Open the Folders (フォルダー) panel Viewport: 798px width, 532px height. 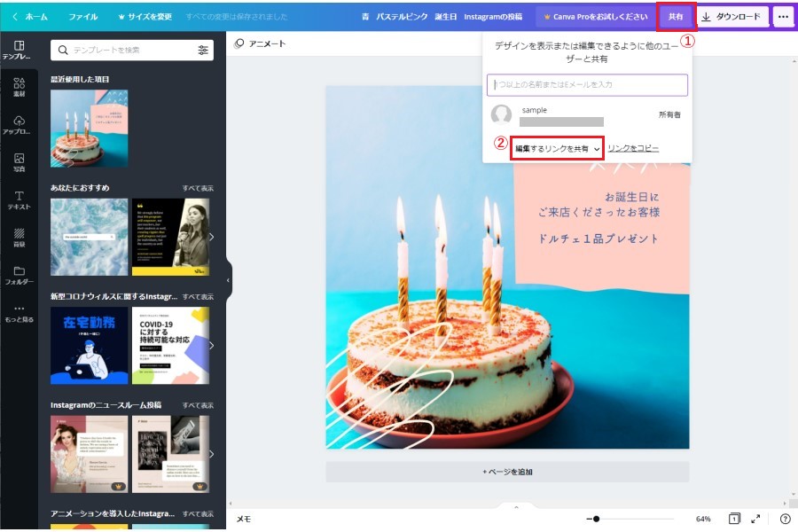click(x=19, y=275)
